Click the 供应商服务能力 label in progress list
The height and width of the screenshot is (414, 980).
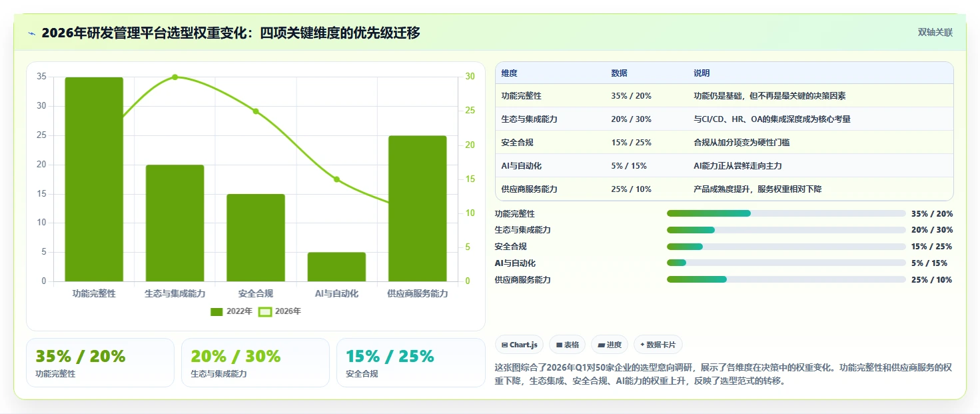523,280
